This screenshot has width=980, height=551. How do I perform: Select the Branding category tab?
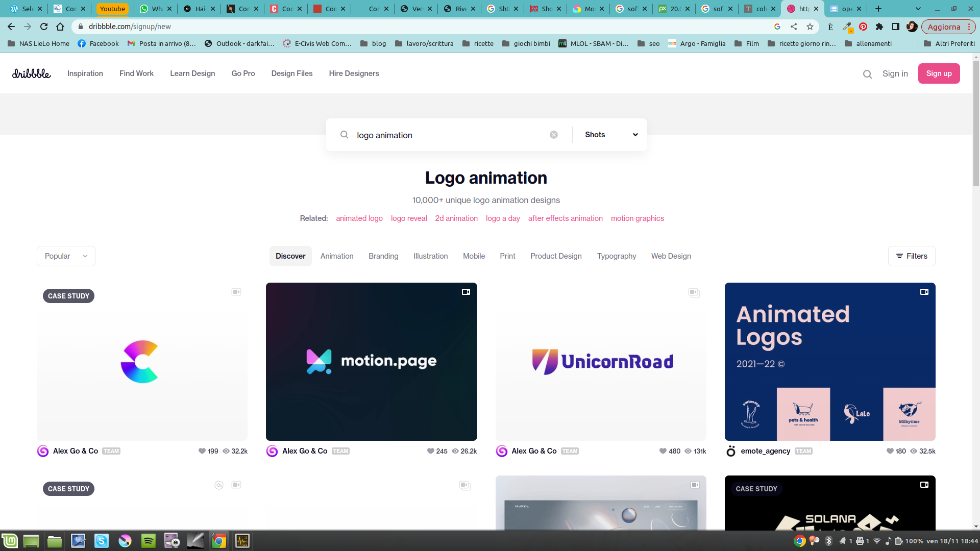tap(383, 256)
